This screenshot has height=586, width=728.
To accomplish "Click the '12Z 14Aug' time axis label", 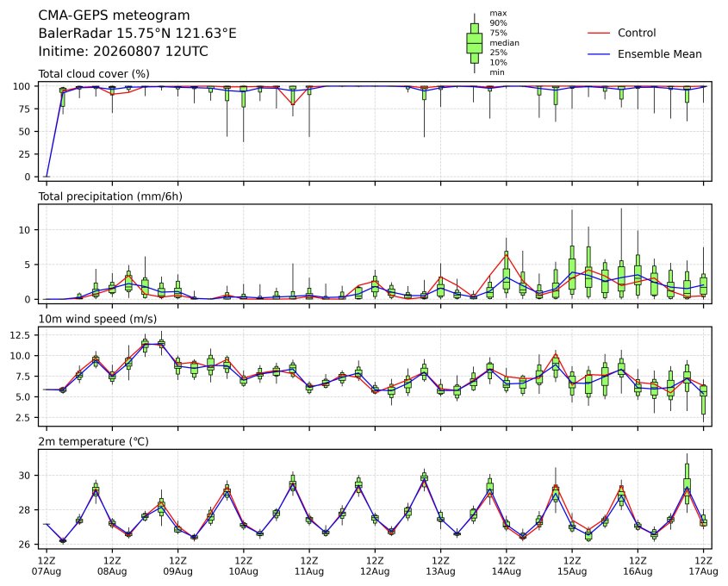I will tap(506, 566).
